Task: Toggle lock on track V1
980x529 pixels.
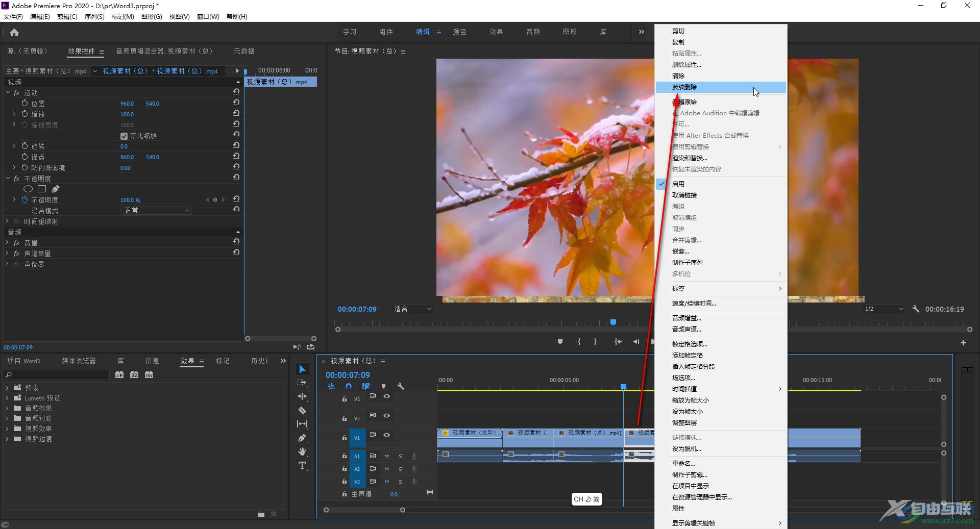Action: [x=344, y=438]
